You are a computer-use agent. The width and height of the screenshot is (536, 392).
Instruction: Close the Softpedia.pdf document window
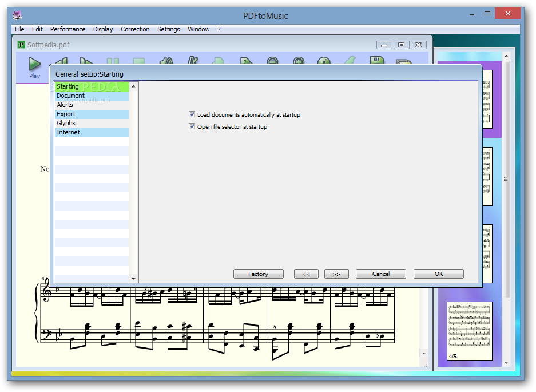418,45
